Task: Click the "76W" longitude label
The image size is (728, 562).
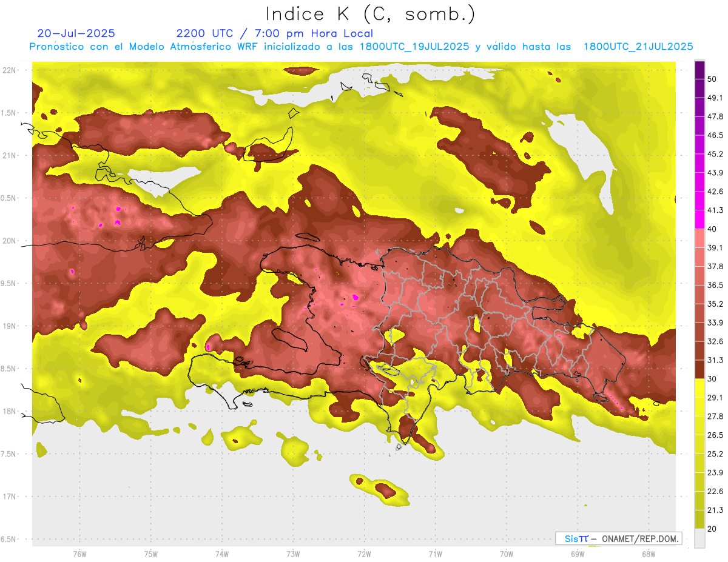Action: pyautogui.click(x=79, y=554)
